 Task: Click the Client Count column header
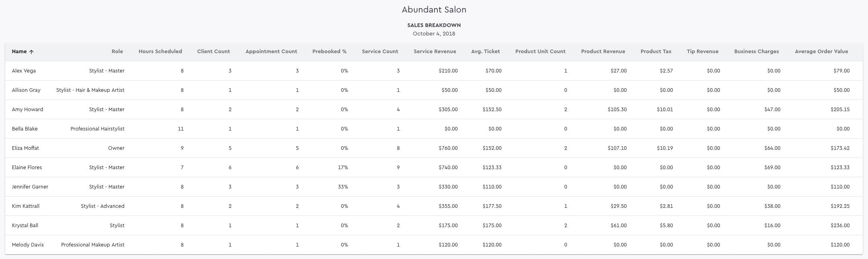coord(213,52)
